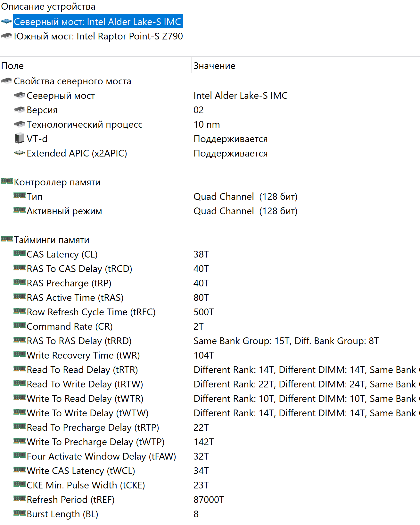420x525 pixels.
Task: Click the Extended APIC (x2APIC) field label
Action: pyautogui.click(x=77, y=153)
